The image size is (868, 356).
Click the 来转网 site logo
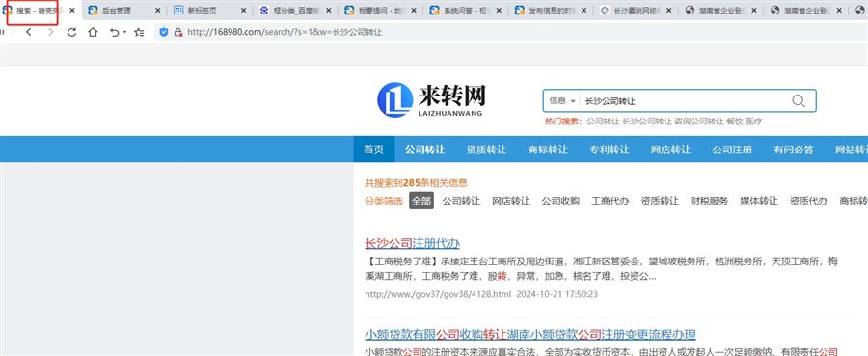pos(431,99)
